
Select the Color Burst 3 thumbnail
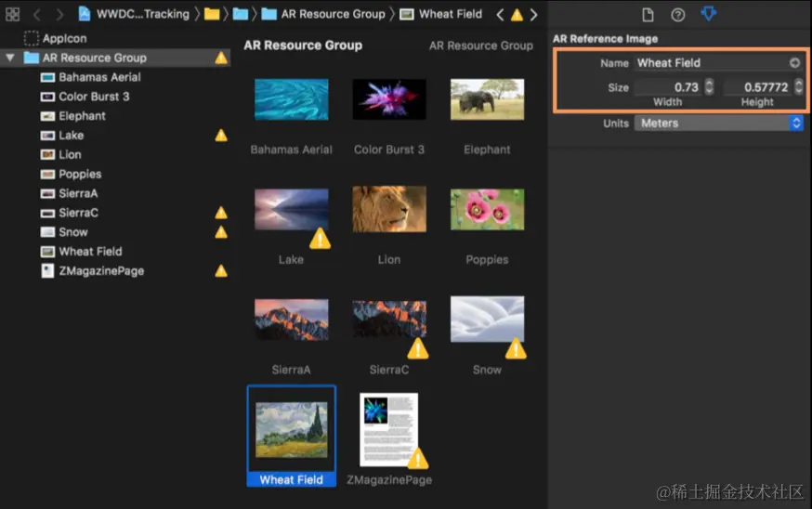click(x=389, y=99)
